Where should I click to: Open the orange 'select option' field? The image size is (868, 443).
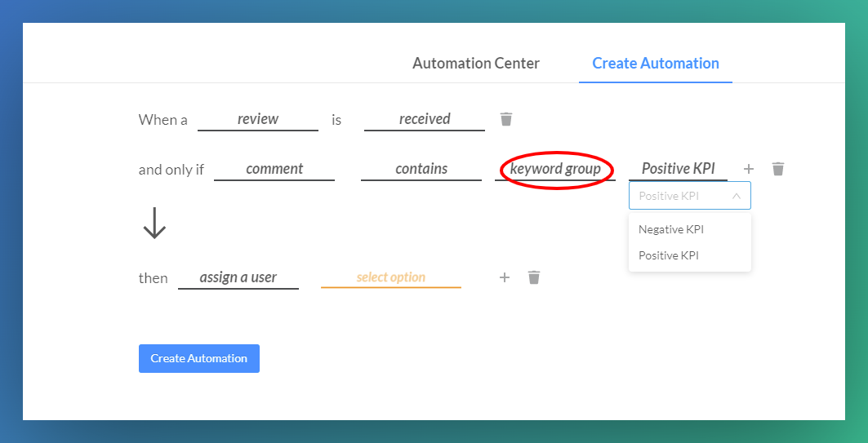(x=391, y=278)
